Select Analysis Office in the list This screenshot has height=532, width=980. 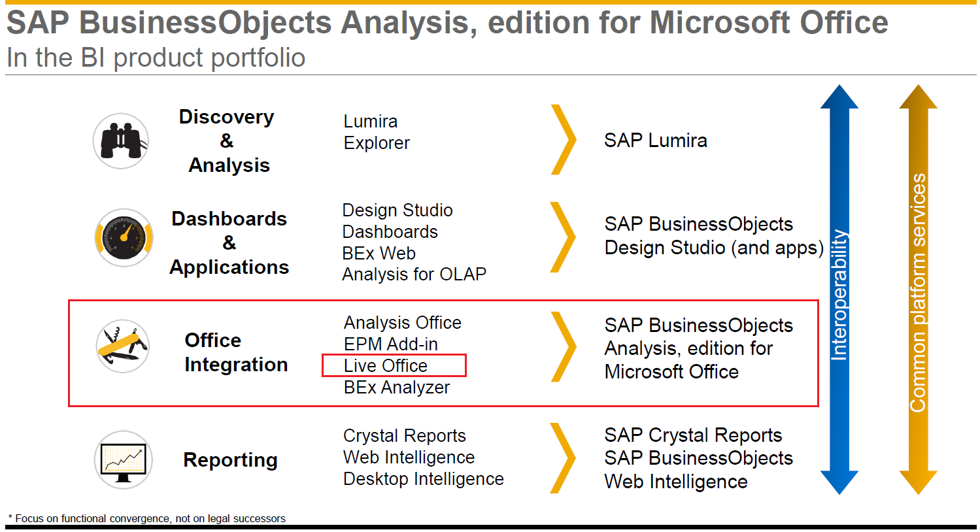(402, 323)
